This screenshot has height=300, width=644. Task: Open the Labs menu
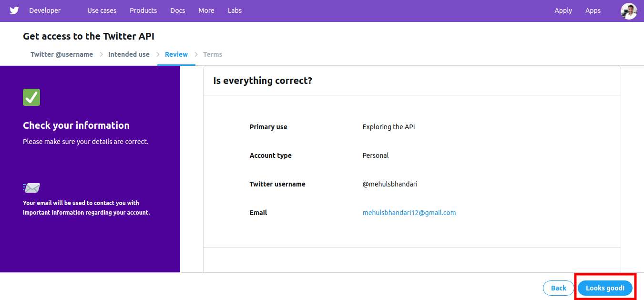click(235, 10)
